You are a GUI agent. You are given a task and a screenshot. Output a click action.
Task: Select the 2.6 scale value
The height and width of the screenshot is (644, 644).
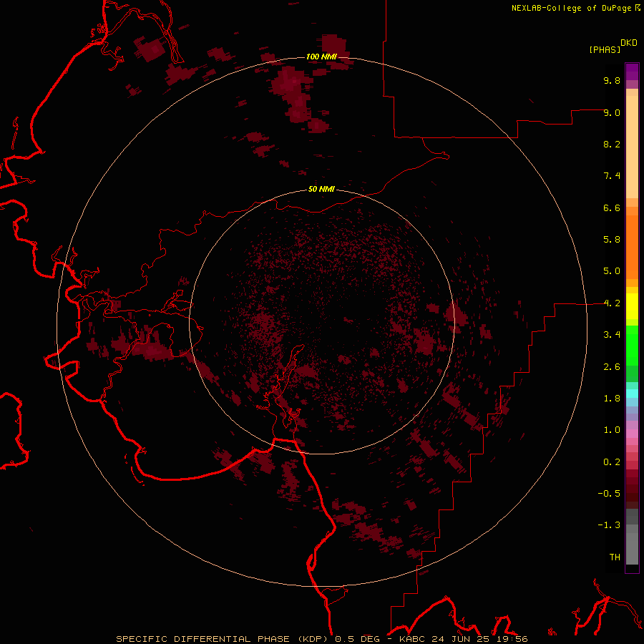pos(612,367)
